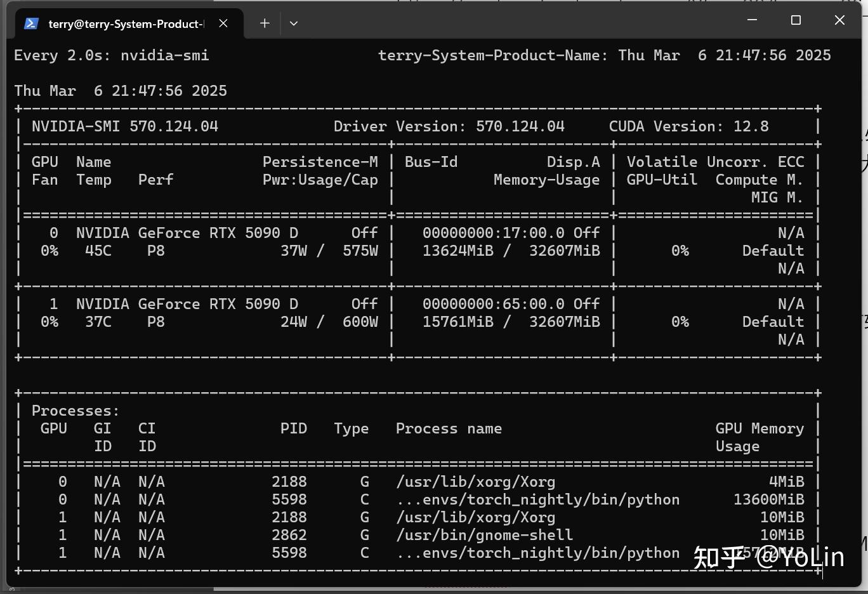This screenshot has height=594, width=868.
Task: Close the terminal window
Action: (x=839, y=20)
